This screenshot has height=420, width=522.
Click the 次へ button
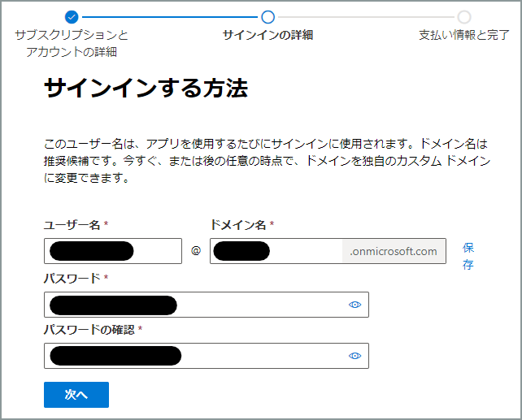point(76,395)
